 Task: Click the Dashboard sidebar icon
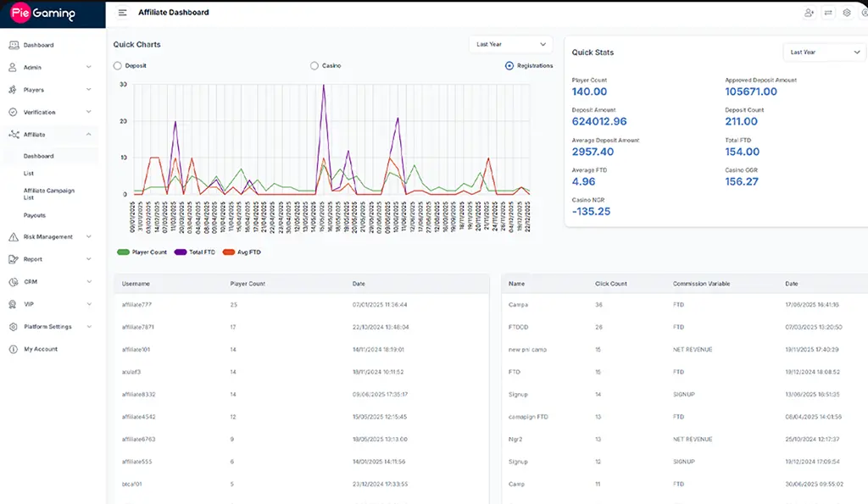click(x=14, y=45)
